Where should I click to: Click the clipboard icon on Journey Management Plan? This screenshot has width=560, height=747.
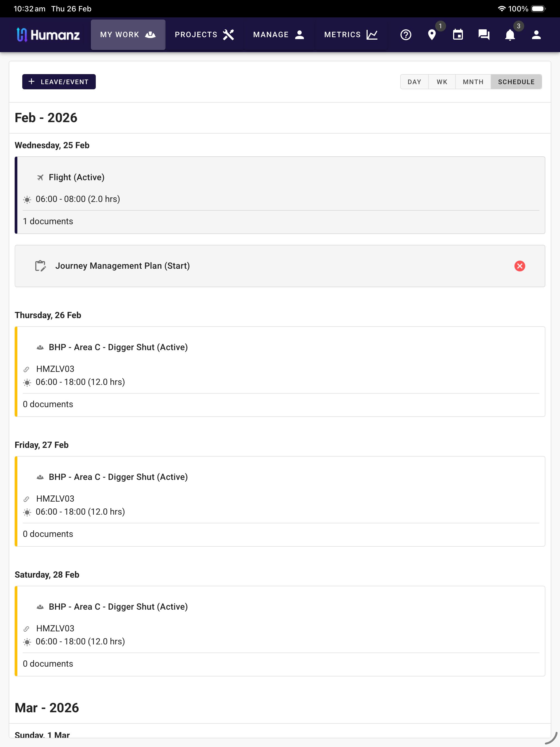[x=40, y=266]
